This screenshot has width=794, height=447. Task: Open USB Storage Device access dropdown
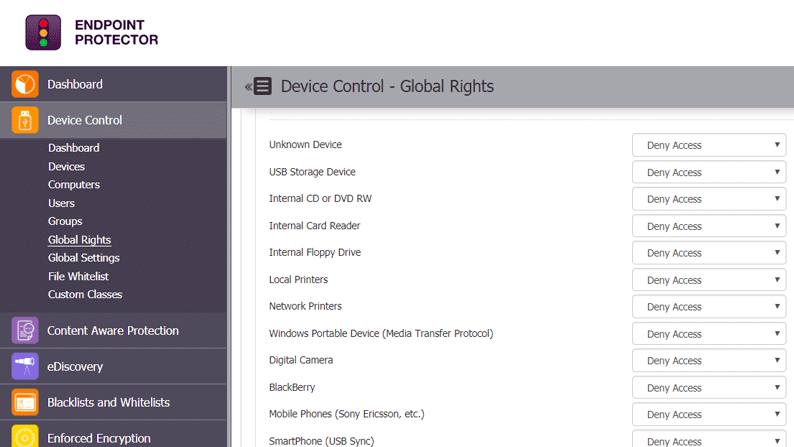[709, 172]
